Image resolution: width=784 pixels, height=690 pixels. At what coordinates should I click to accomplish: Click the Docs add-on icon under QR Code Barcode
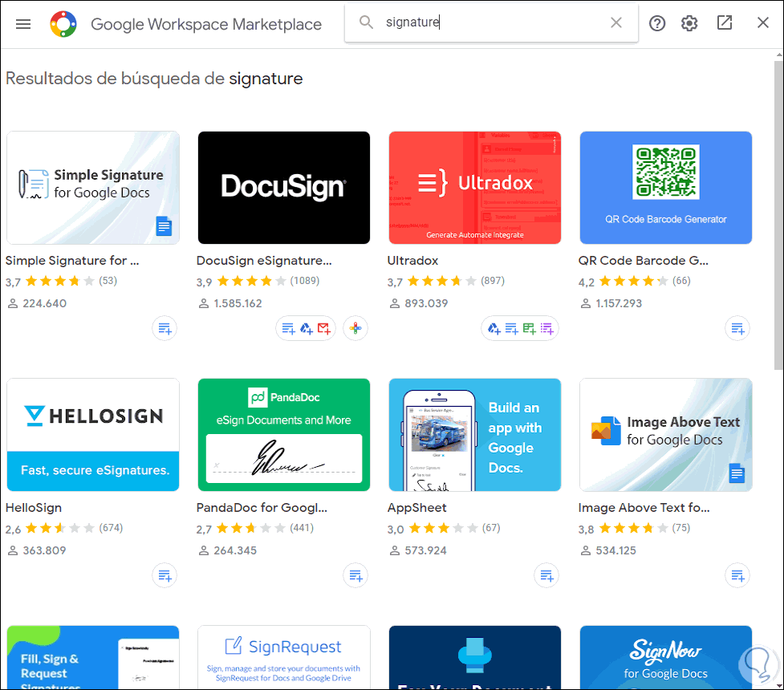click(x=737, y=328)
